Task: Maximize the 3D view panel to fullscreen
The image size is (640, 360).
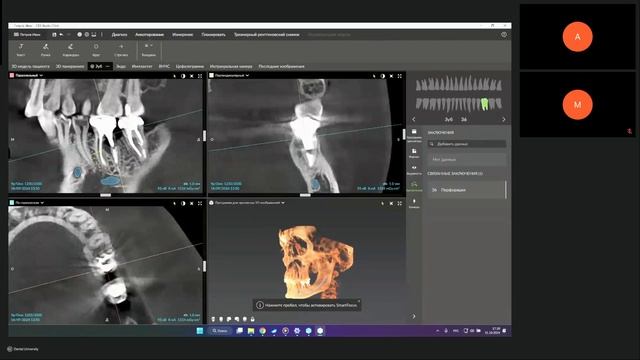Action: (400, 203)
